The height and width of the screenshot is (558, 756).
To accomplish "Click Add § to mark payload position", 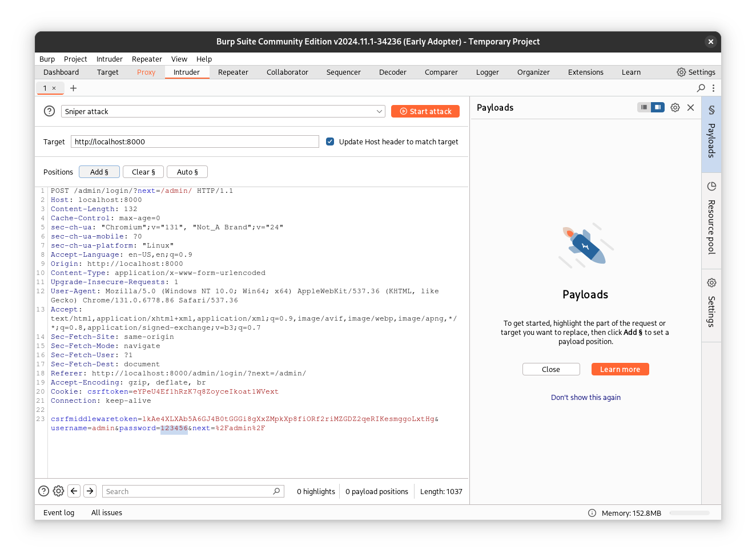I will [x=99, y=172].
